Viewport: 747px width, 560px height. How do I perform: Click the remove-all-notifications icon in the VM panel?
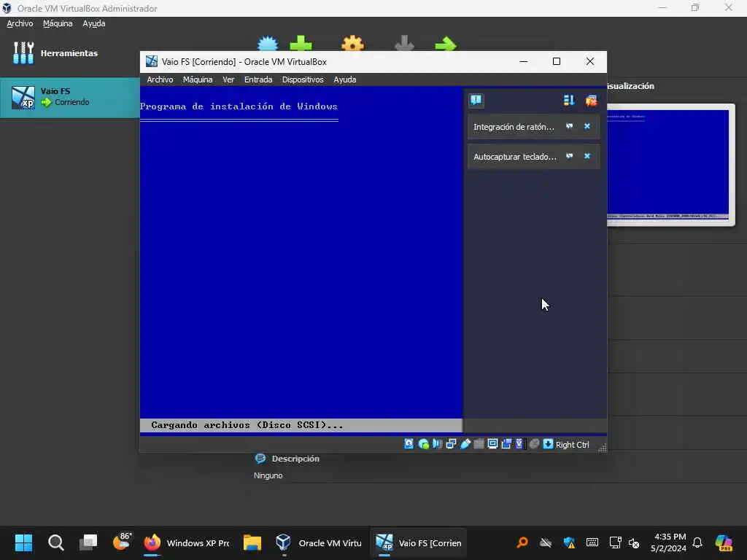point(591,100)
